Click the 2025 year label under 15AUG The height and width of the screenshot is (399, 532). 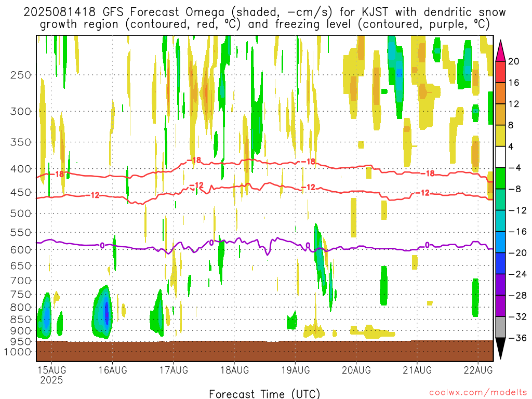(x=51, y=380)
